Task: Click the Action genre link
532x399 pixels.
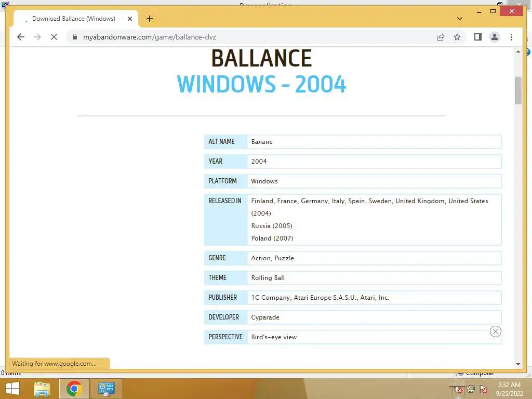Action: [261, 258]
